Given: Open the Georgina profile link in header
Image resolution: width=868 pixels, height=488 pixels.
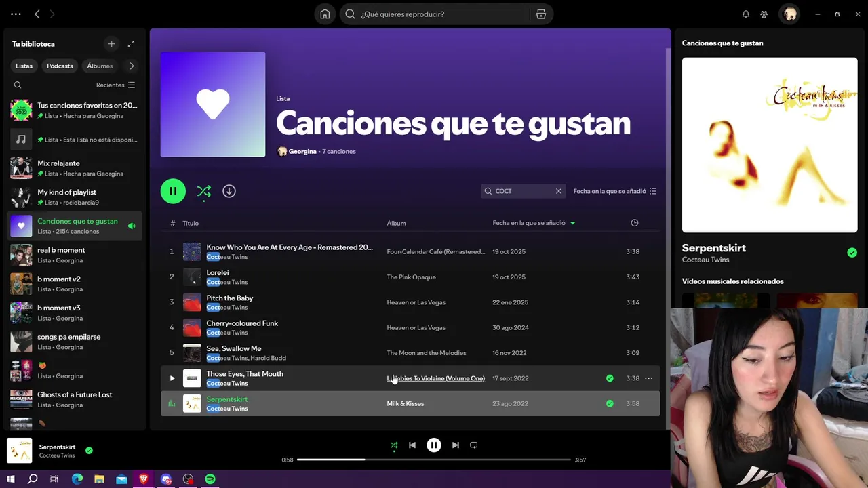Looking at the screenshot, I should 302,151.
